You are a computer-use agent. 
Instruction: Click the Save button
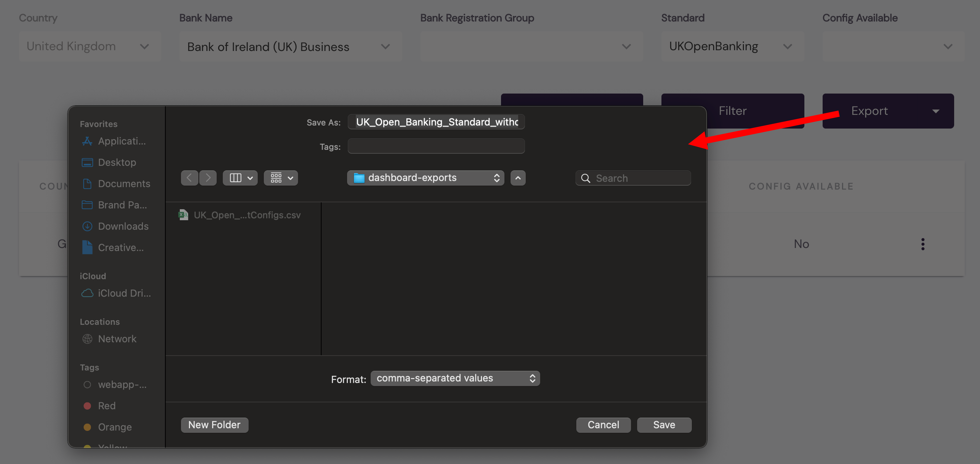[x=664, y=425]
